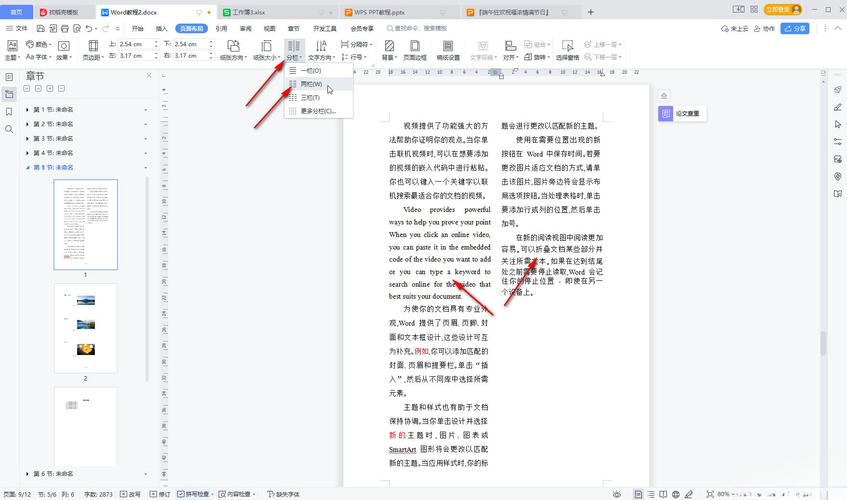Toggle 拼写检查 spell check in status bar
The width and height of the screenshot is (847, 500).
point(195,494)
